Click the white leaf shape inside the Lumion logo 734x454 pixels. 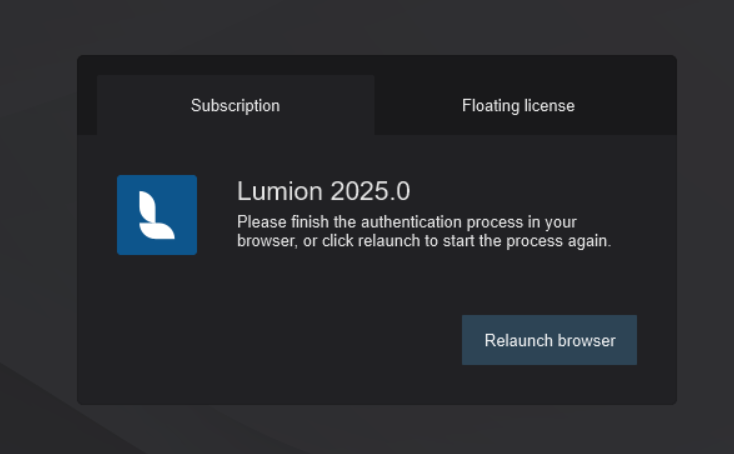157,215
